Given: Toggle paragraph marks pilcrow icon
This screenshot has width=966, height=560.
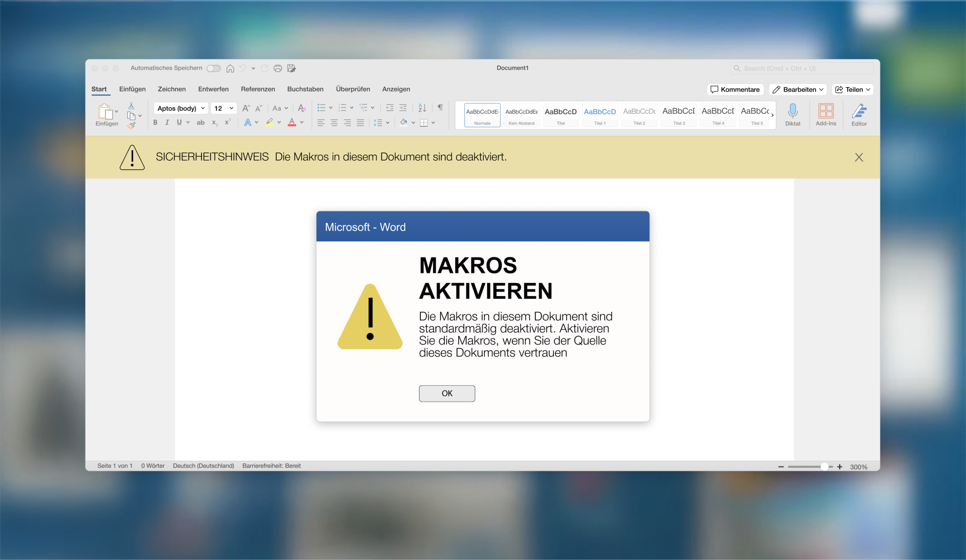Looking at the screenshot, I should click(x=440, y=108).
